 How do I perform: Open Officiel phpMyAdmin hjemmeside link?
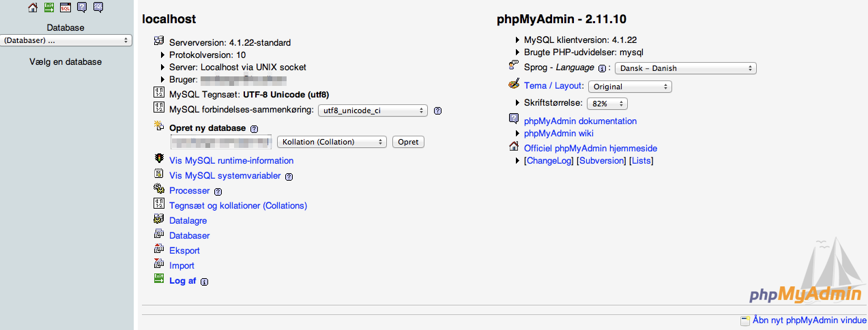[591, 148]
